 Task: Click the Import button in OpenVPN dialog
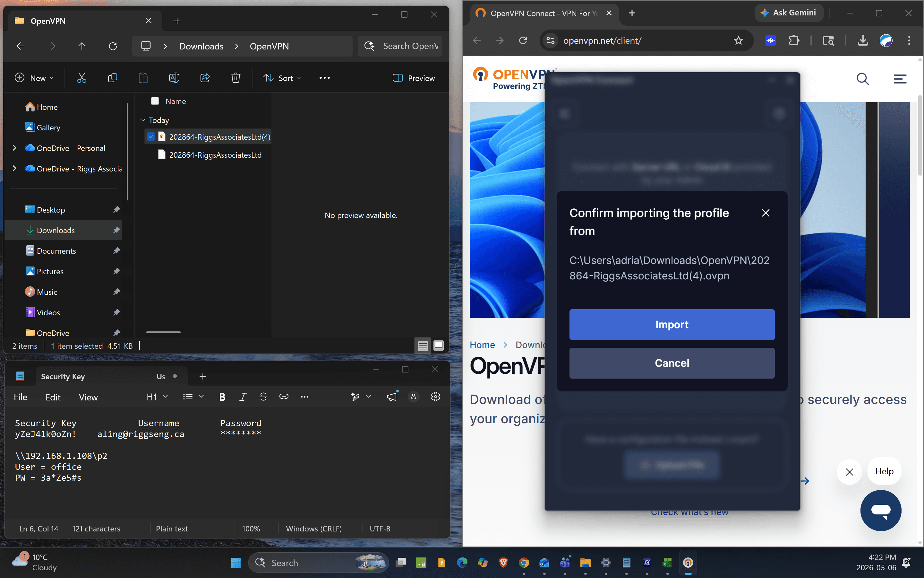[x=672, y=325]
